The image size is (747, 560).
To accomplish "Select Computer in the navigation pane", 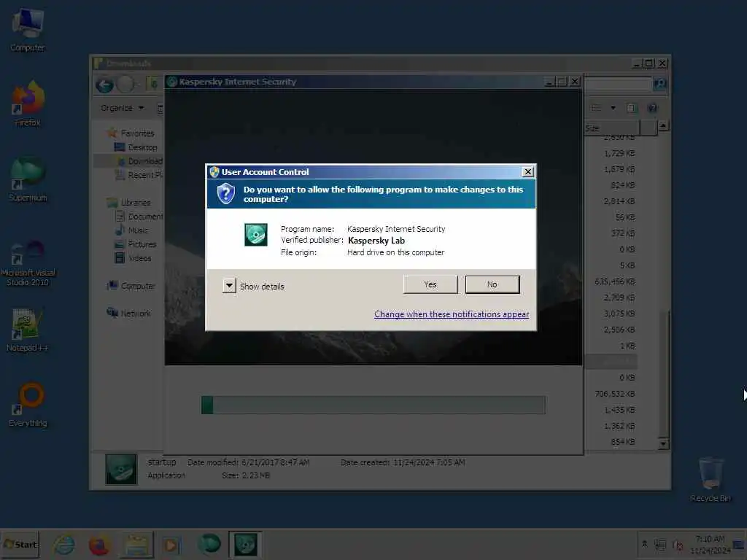I will click(x=131, y=286).
